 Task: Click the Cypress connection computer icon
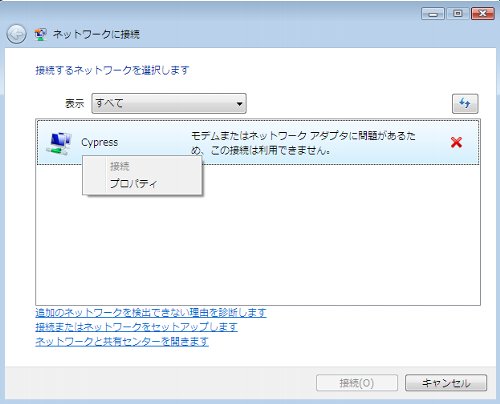tap(59, 143)
